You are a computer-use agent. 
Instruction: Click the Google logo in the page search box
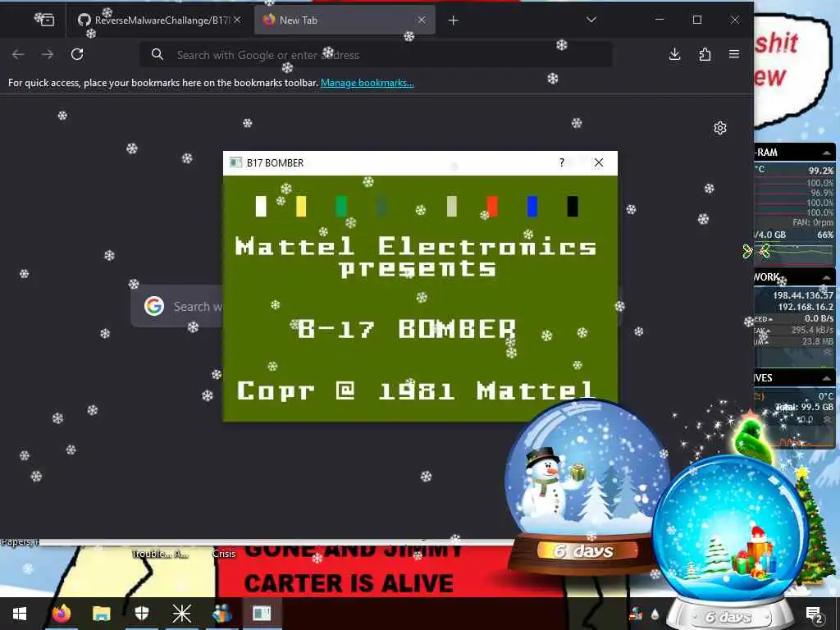(x=154, y=306)
